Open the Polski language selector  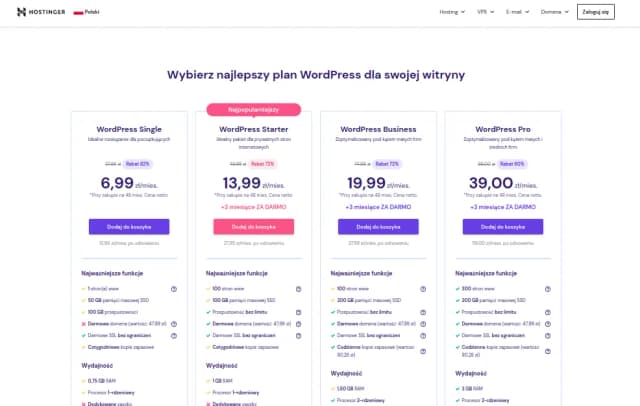(99, 12)
